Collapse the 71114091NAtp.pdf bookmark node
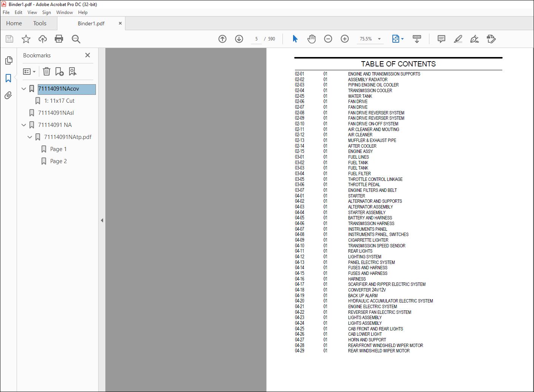The height and width of the screenshot is (392, 534). pyautogui.click(x=30, y=137)
